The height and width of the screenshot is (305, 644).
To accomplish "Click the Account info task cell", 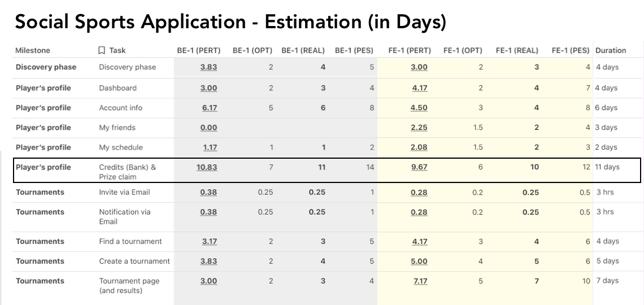I will click(x=121, y=108).
